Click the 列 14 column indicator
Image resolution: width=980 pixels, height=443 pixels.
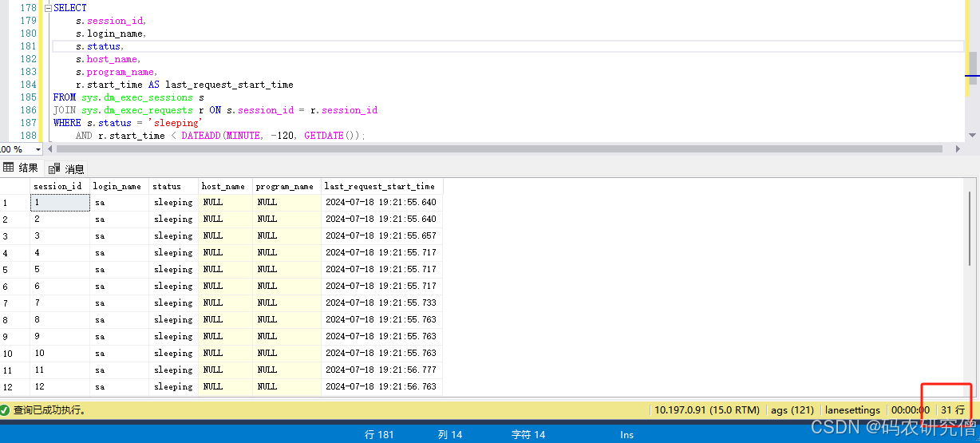pos(450,435)
